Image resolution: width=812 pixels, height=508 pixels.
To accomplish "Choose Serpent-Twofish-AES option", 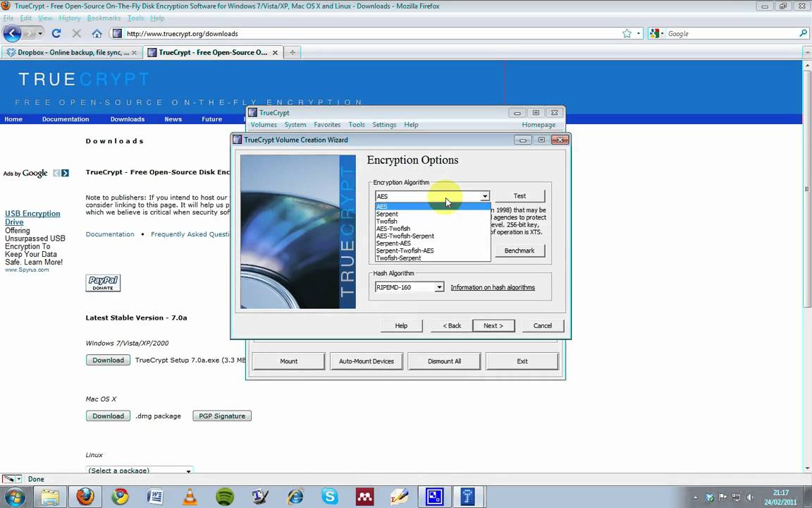I will (433, 250).
